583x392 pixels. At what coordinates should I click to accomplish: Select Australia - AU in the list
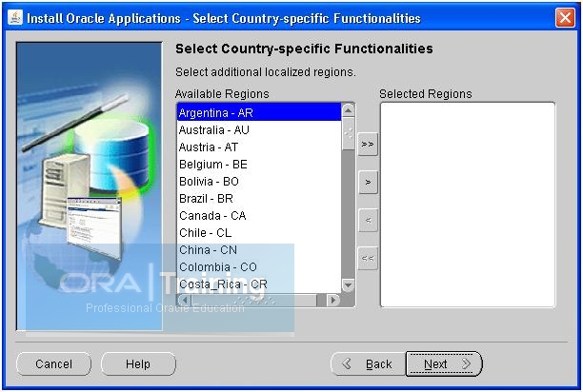[x=259, y=130]
